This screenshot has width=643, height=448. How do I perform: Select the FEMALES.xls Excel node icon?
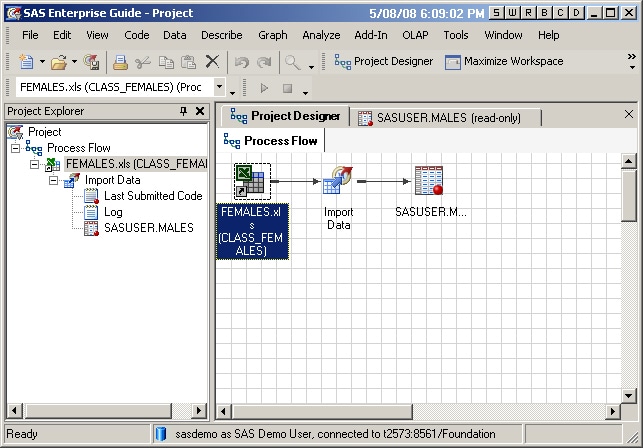(x=250, y=182)
